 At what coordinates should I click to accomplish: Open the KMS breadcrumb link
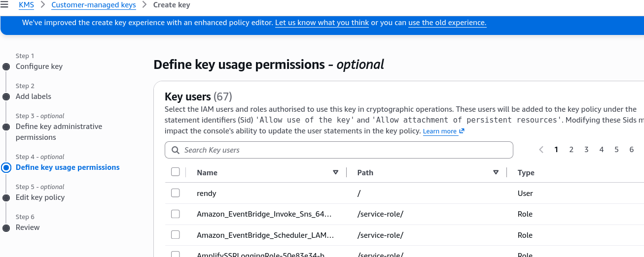point(26,5)
